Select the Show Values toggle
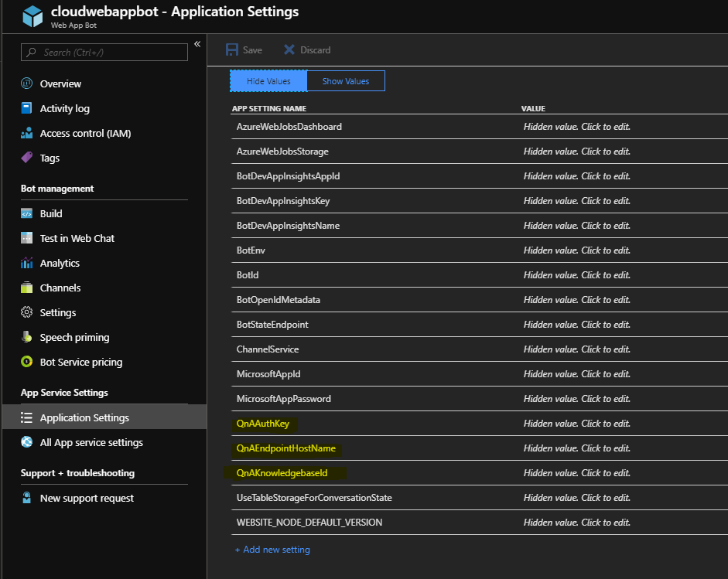Image resolution: width=728 pixels, height=579 pixels. [346, 80]
